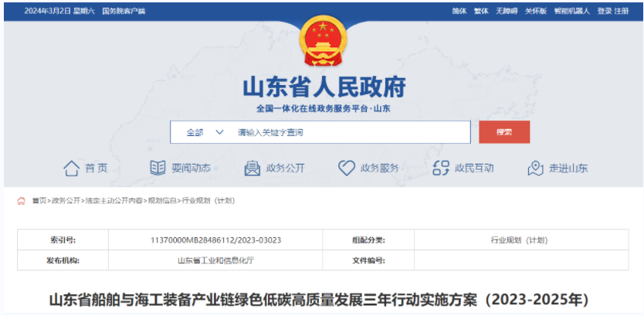Click the 发布机构 label cell
Viewport: 644px width, 316px height.
(x=63, y=260)
